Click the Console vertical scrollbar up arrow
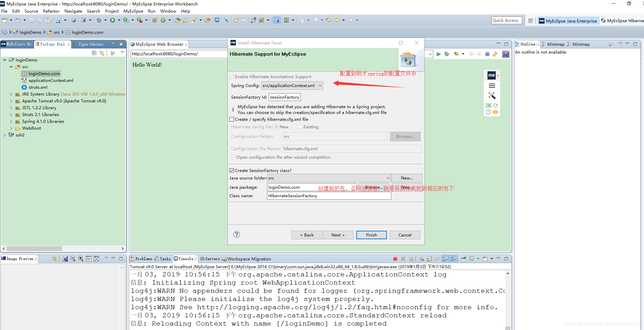 [x=508, y=274]
